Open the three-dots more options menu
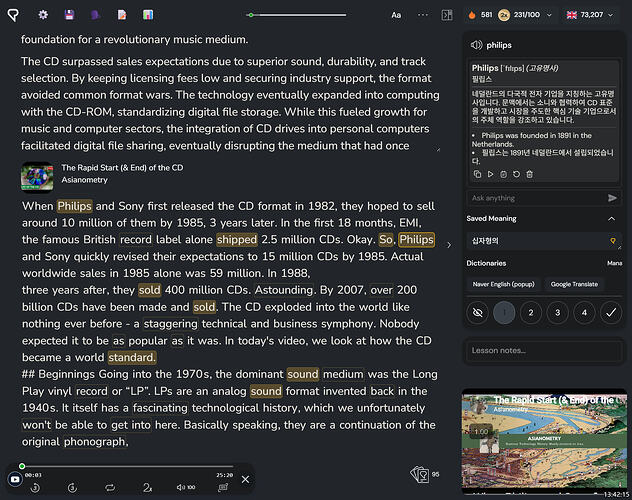Viewport: 632px width, 500px height. pos(423,15)
